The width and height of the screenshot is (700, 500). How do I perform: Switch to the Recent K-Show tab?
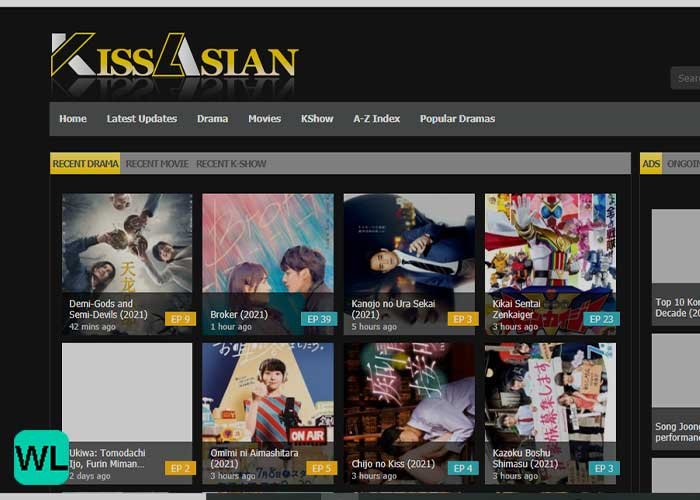231,164
